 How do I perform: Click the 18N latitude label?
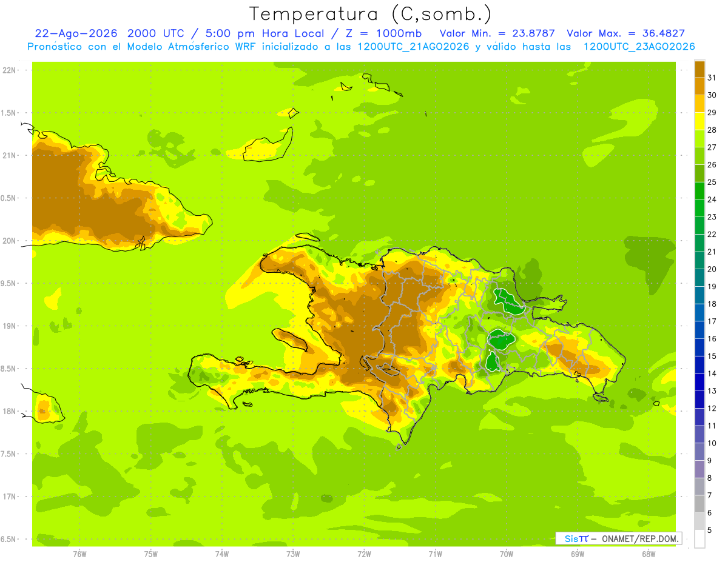tap(9, 411)
